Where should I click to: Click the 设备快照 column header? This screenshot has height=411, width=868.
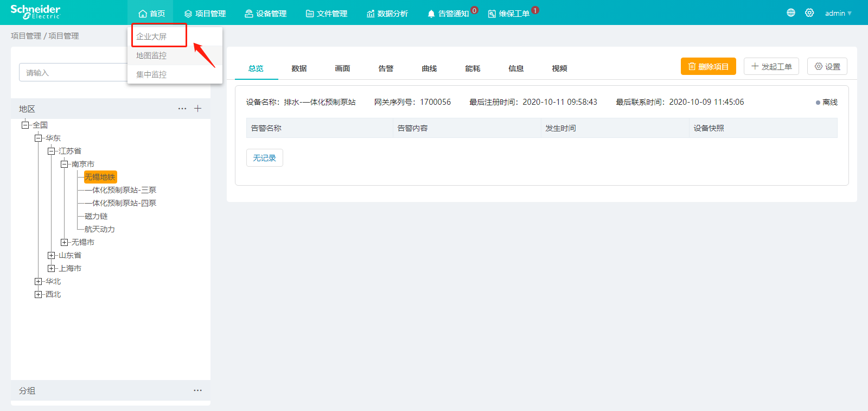tap(763, 128)
